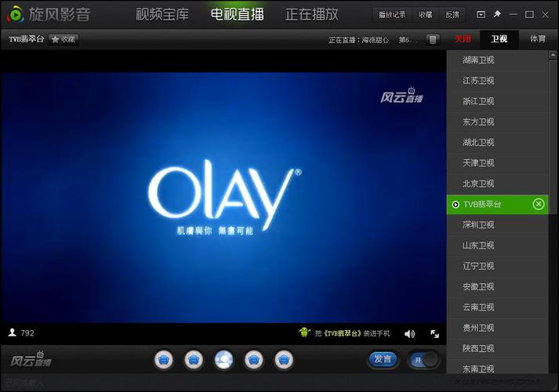Select 东方卫视 channel
The width and height of the screenshot is (559, 392).
(497, 122)
